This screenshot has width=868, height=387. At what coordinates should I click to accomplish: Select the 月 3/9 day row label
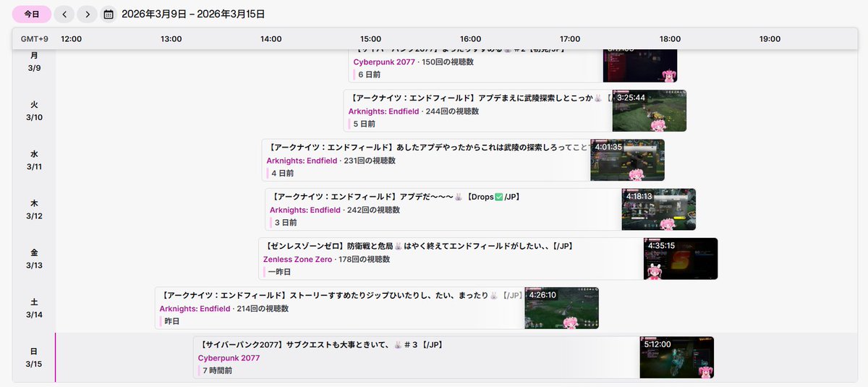point(34,61)
